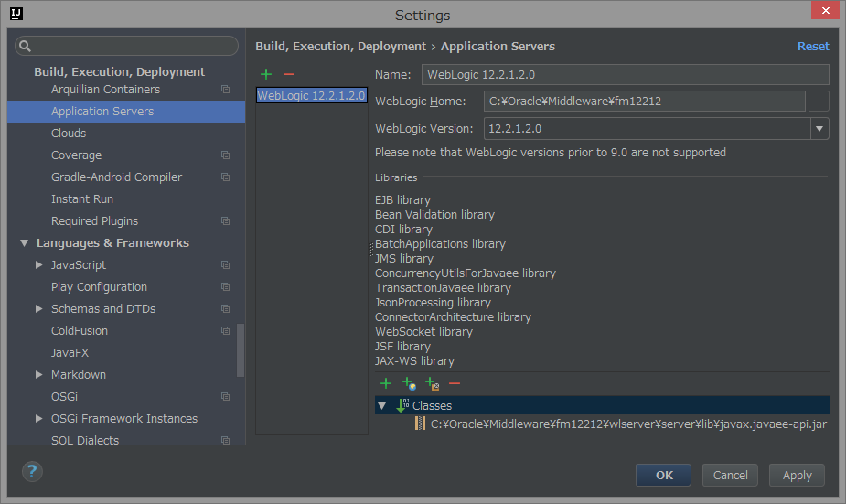Click the project-level icon next to ColdFusion
The width and height of the screenshot is (846, 504).
[226, 330]
